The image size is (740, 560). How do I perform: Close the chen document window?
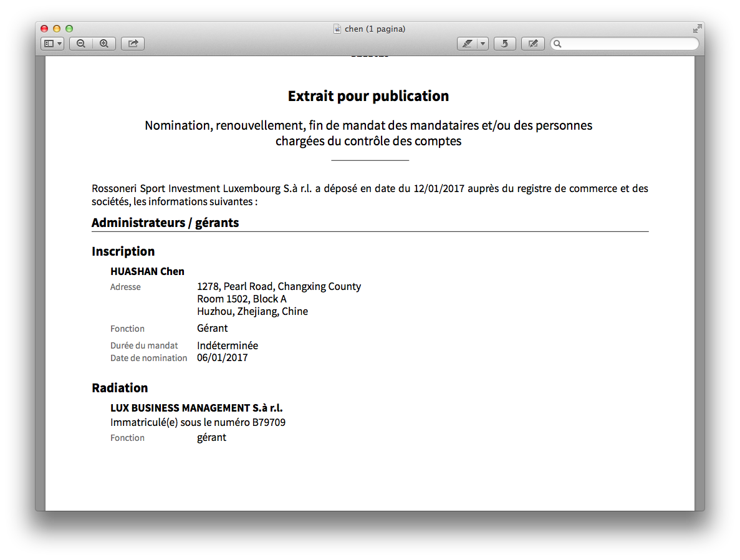click(44, 29)
